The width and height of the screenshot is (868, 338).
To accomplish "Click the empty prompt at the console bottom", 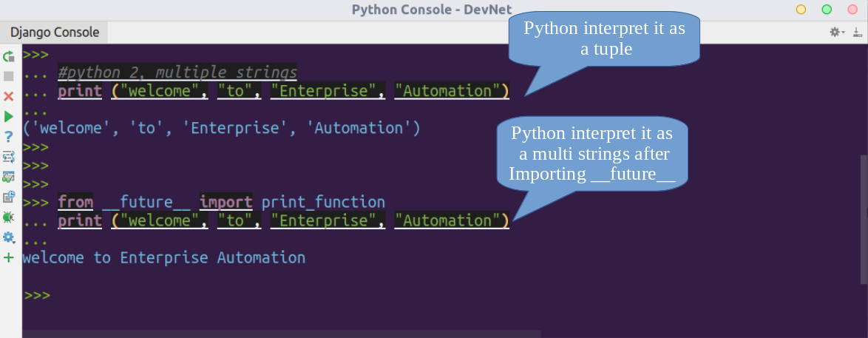I will click(x=37, y=295).
